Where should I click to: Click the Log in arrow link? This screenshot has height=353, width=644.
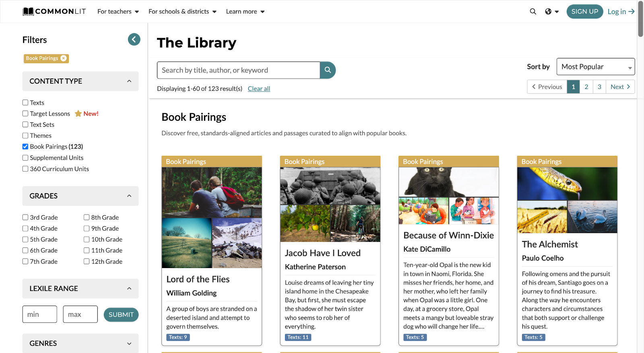(621, 11)
